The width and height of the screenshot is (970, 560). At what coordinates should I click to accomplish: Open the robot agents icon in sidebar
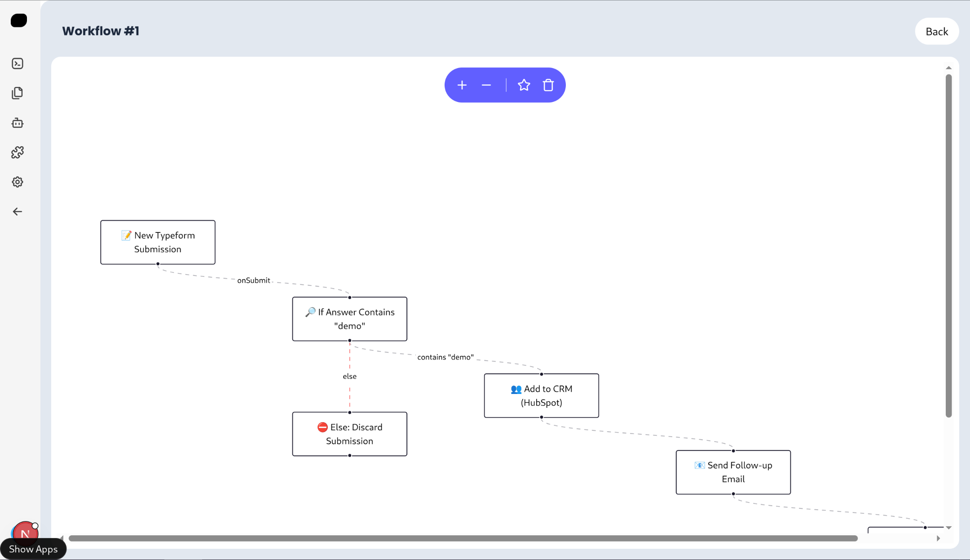18,123
